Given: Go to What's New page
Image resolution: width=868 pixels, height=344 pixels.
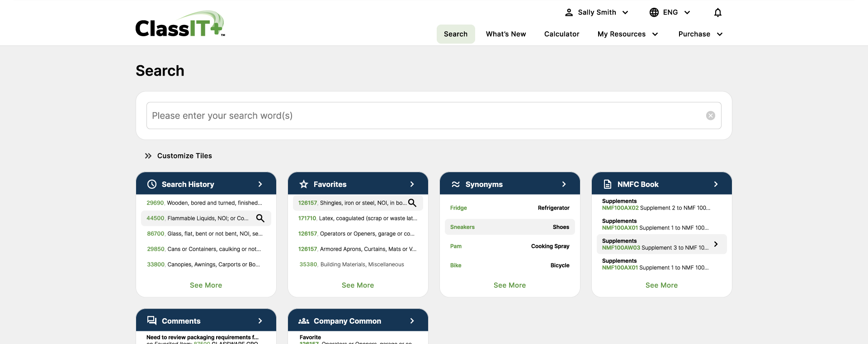Looking at the screenshot, I should (x=506, y=34).
